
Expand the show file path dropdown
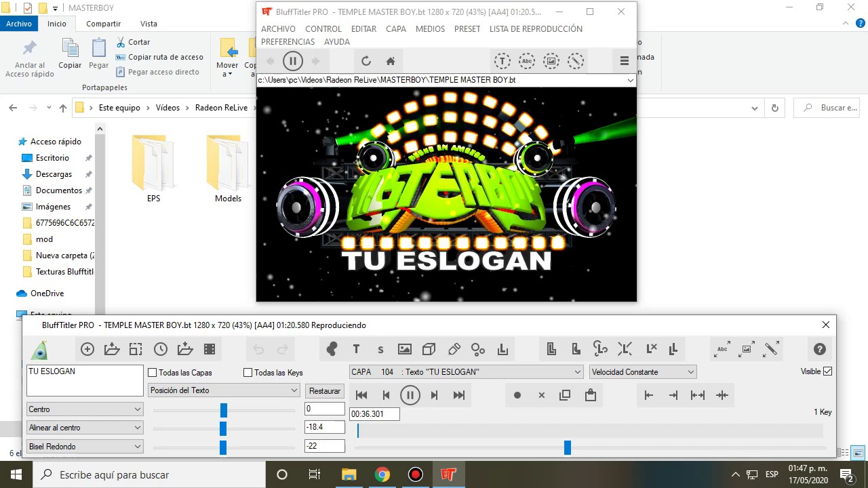[630, 80]
